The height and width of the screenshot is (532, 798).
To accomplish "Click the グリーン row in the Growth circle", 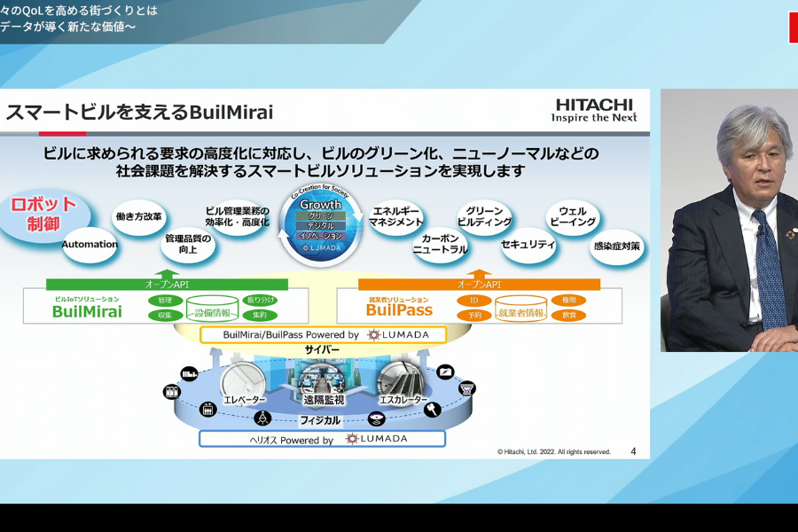I will point(321,215).
